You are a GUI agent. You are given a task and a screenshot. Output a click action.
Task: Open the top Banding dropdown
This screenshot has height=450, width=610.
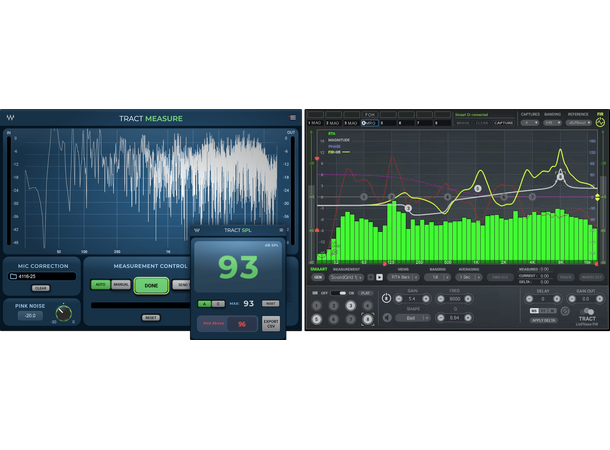[x=552, y=123]
